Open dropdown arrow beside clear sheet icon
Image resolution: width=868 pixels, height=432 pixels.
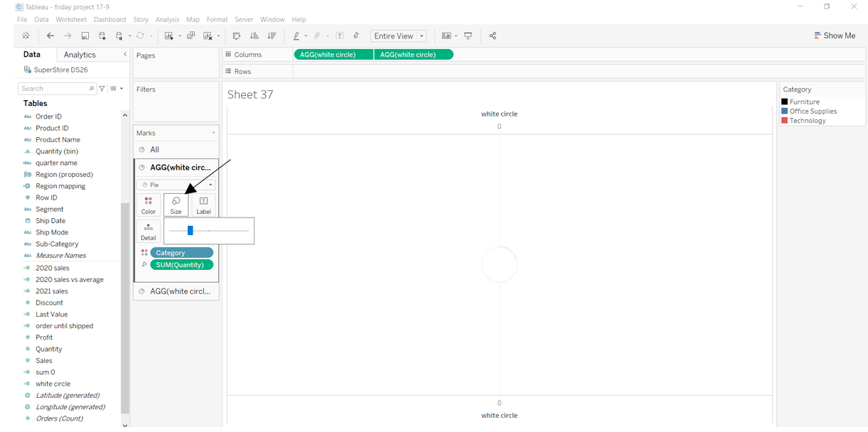[218, 36]
